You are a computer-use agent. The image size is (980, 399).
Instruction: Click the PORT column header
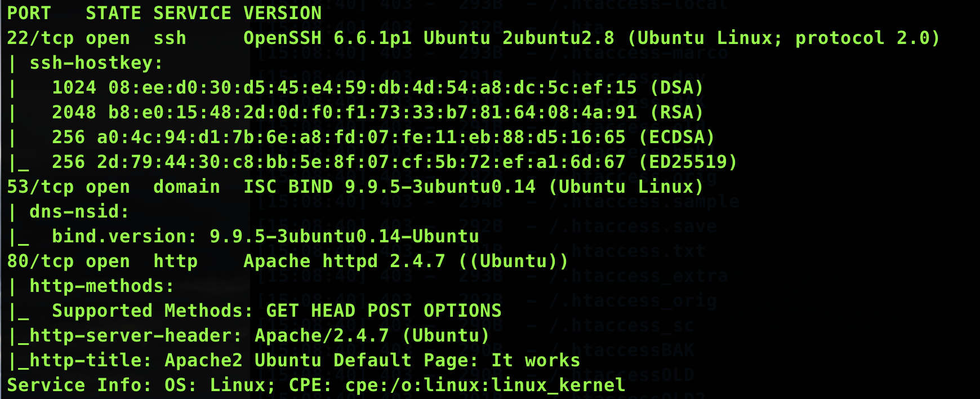point(29,13)
